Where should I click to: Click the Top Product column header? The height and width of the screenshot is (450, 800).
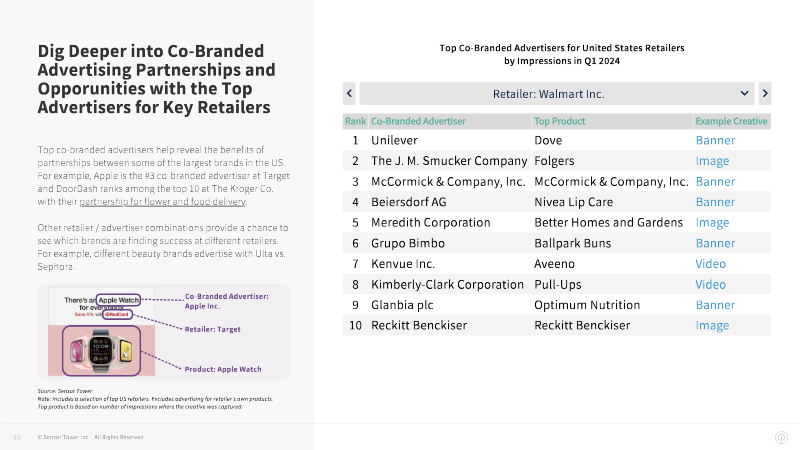click(559, 121)
